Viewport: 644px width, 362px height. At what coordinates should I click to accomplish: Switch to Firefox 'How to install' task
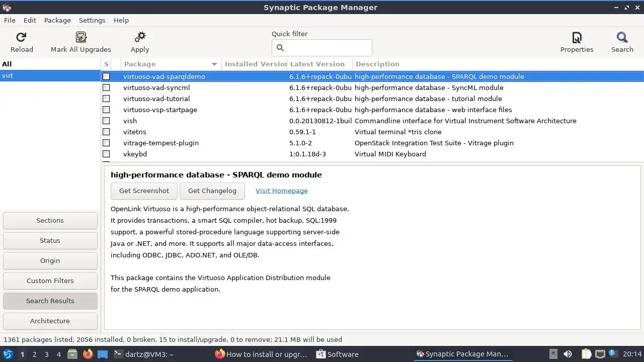(261, 354)
